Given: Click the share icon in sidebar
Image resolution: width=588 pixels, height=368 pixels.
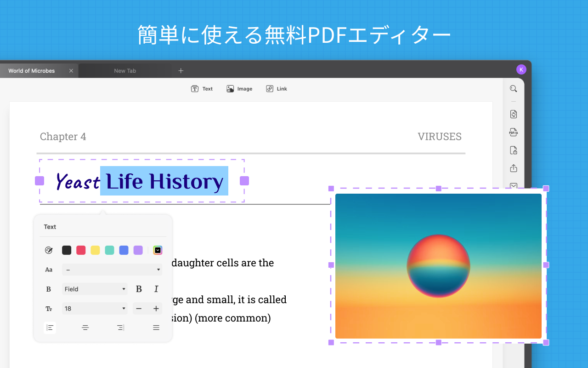Looking at the screenshot, I should coord(514,168).
